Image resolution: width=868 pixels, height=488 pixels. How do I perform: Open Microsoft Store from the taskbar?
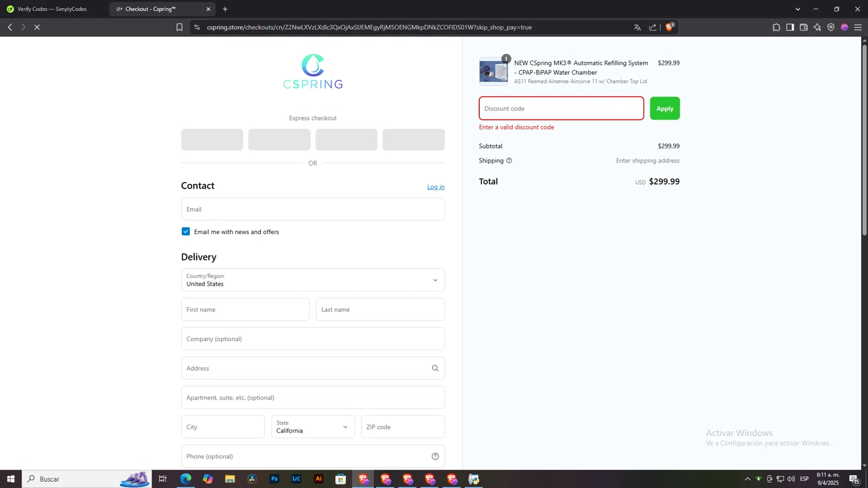(341, 479)
